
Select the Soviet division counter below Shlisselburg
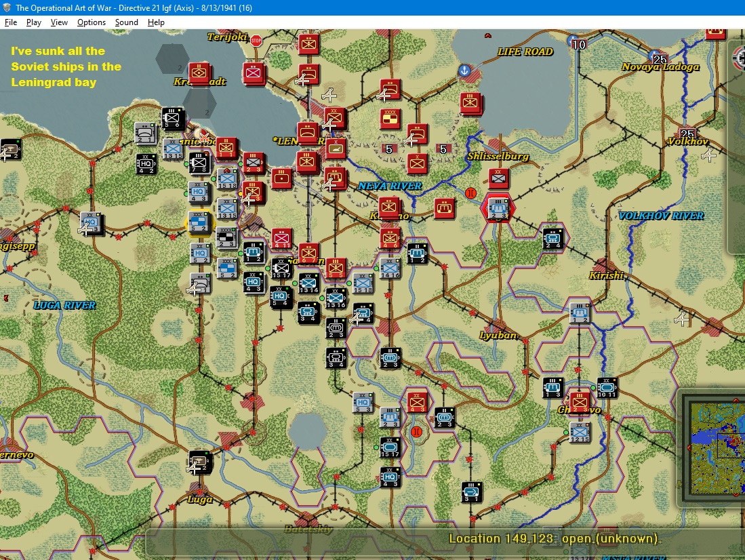pos(498,179)
